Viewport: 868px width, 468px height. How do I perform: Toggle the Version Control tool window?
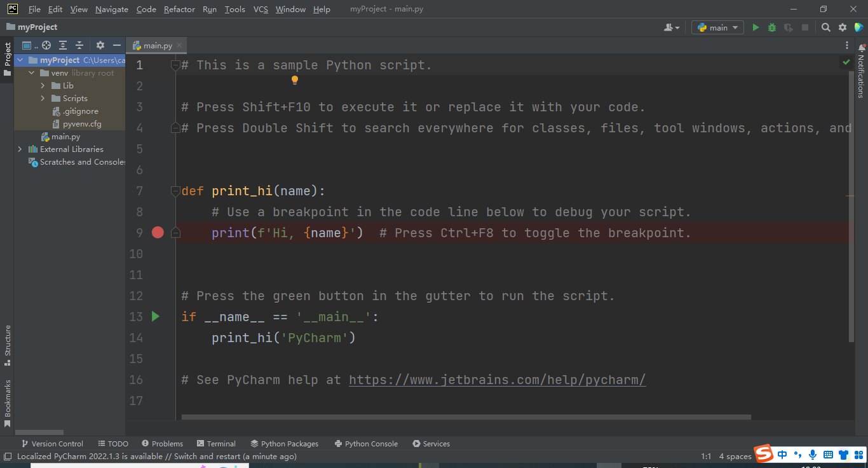pyautogui.click(x=52, y=444)
